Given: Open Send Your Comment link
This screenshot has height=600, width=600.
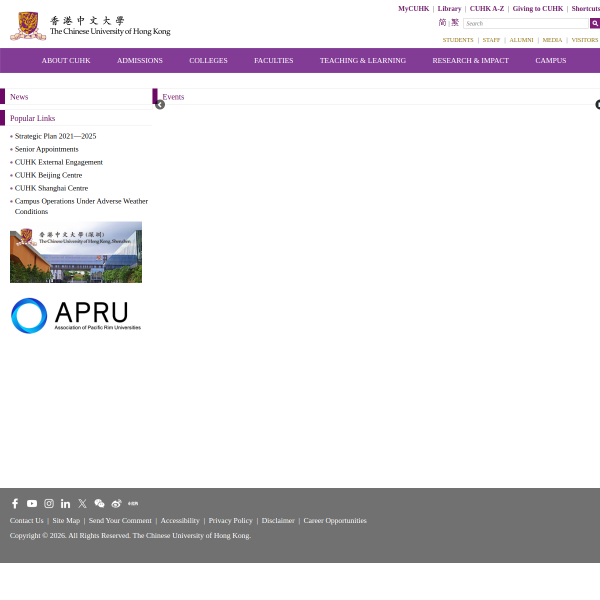Looking at the screenshot, I should tap(120, 520).
